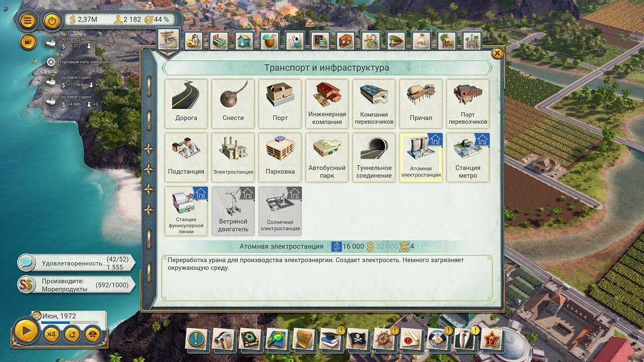This screenshot has height=362, width=644.
Task: Switch to the housing buildings tab
Action: coord(244,40)
